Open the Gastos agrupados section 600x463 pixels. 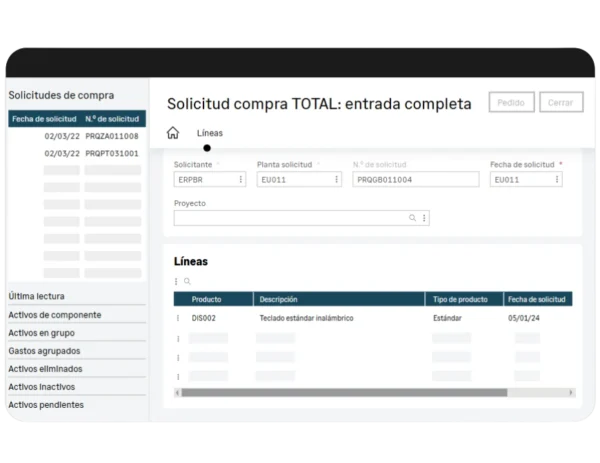click(x=44, y=351)
